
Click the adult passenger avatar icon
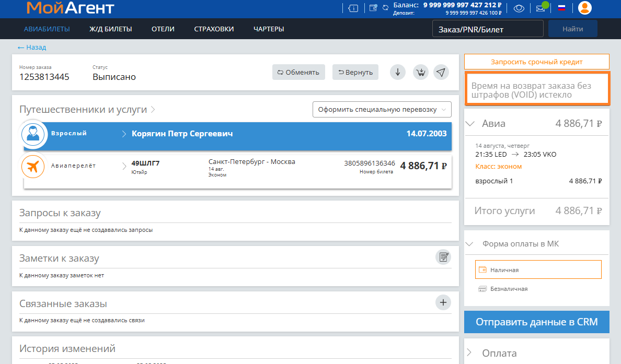pos(33,134)
